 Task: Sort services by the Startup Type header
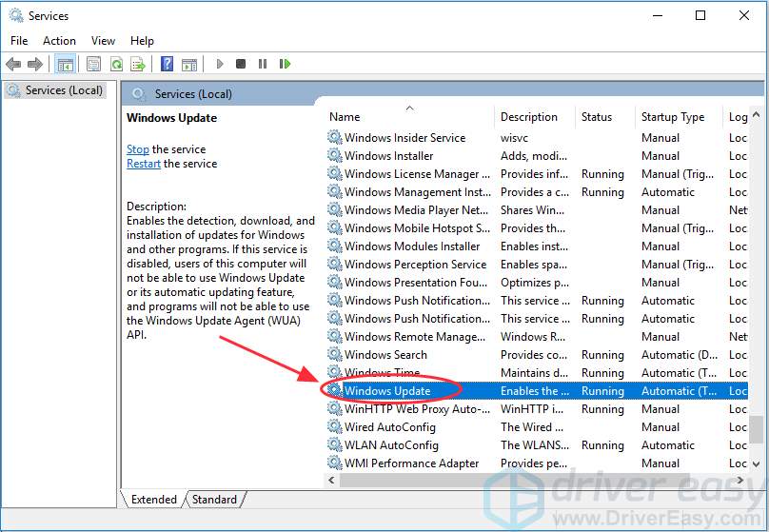(x=672, y=117)
